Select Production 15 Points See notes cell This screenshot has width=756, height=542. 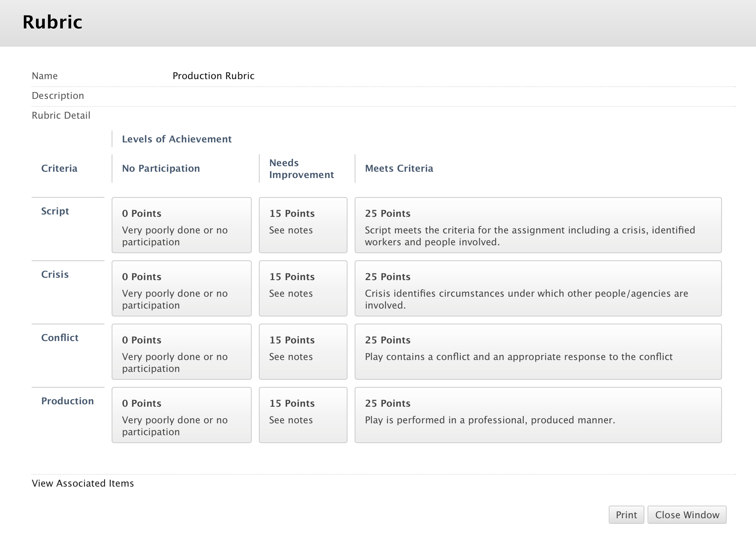click(303, 415)
